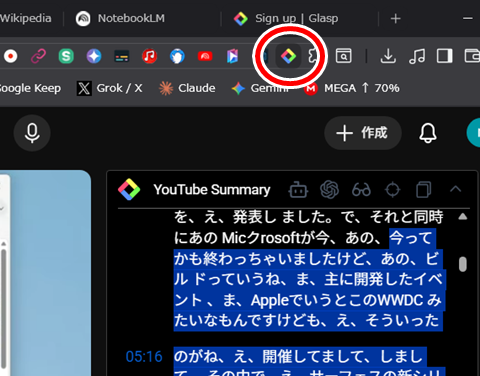Click the red cast extension icon

coord(205,56)
